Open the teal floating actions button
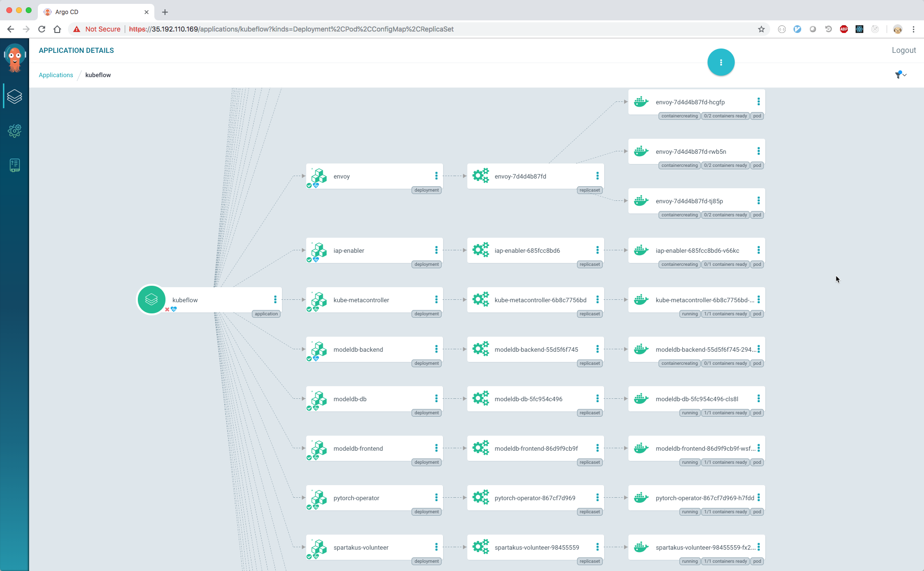Screen dimensions: 924x571 [721, 63]
